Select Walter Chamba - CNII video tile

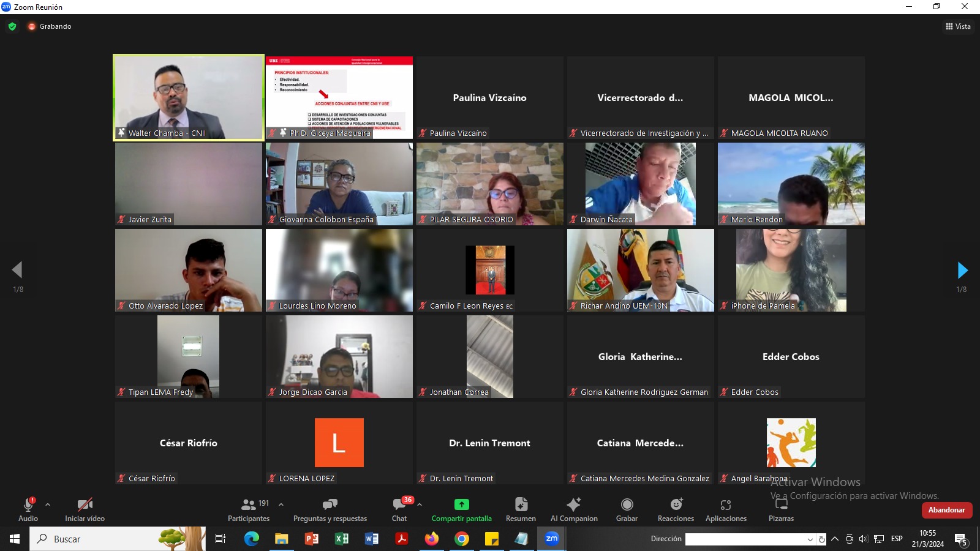[189, 97]
